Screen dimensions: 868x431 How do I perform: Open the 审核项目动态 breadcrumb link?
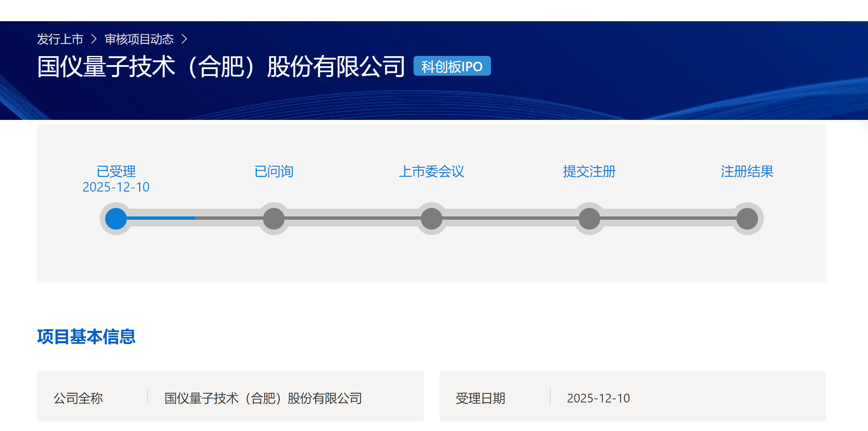click(x=139, y=39)
